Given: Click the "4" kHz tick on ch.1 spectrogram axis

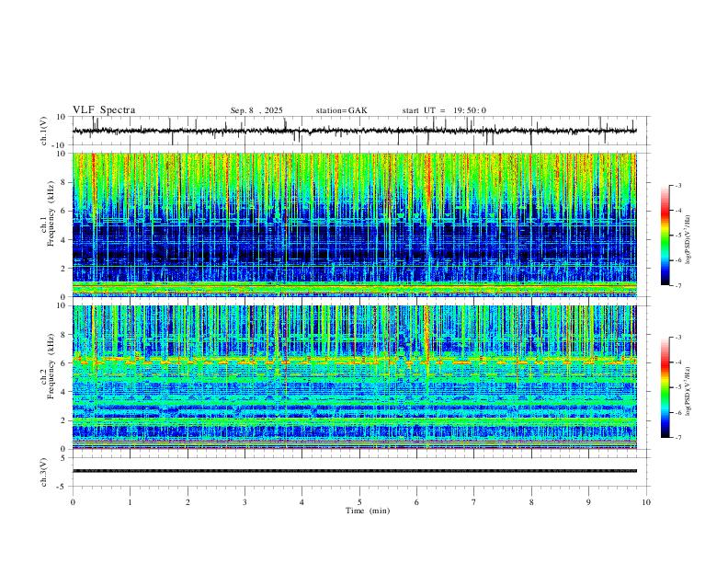Looking at the screenshot, I should pos(64,240).
